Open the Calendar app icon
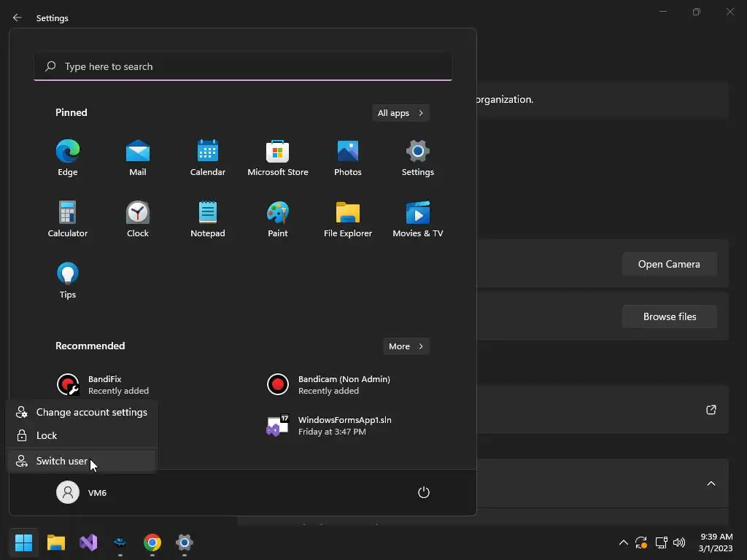Image resolution: width=747 pixels, height=560 pixels. click(208, 158)
